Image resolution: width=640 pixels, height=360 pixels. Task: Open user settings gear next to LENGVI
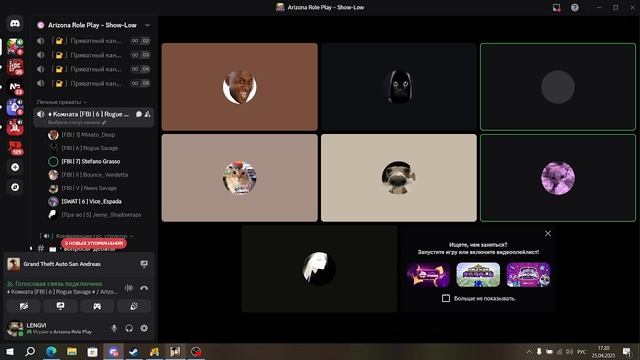point(144,328)
